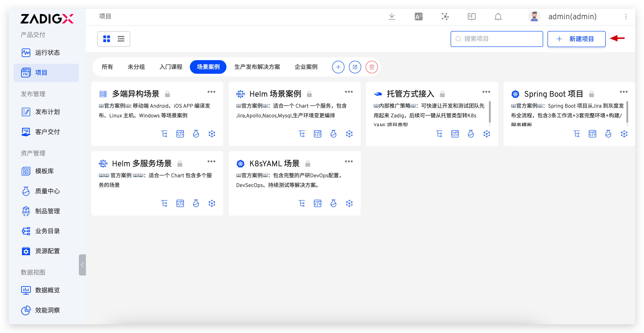Click the admin user avatar icon
This screenshot has height=333, width=644.
point(533,17)
